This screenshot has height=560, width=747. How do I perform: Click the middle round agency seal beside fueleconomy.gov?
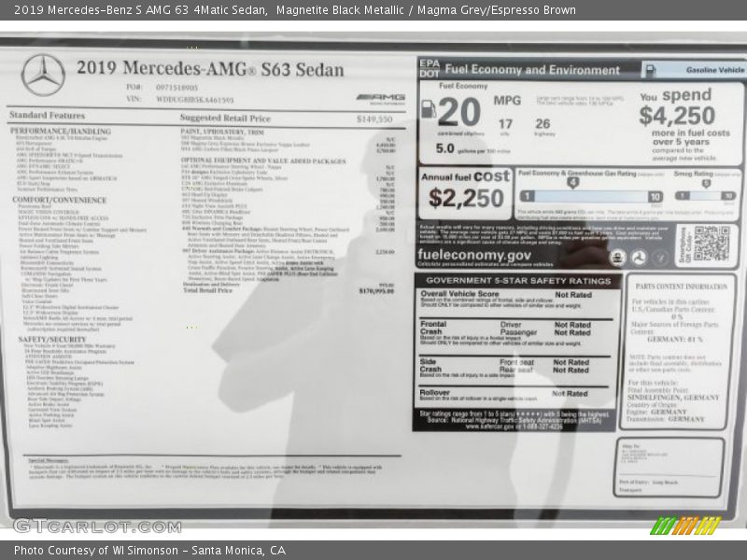point(640,258)
